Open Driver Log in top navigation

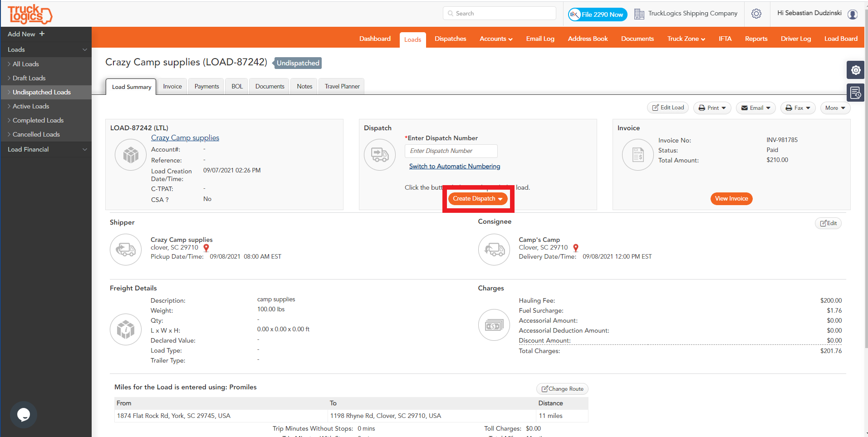pyautogui.click(x=796, y=39)
